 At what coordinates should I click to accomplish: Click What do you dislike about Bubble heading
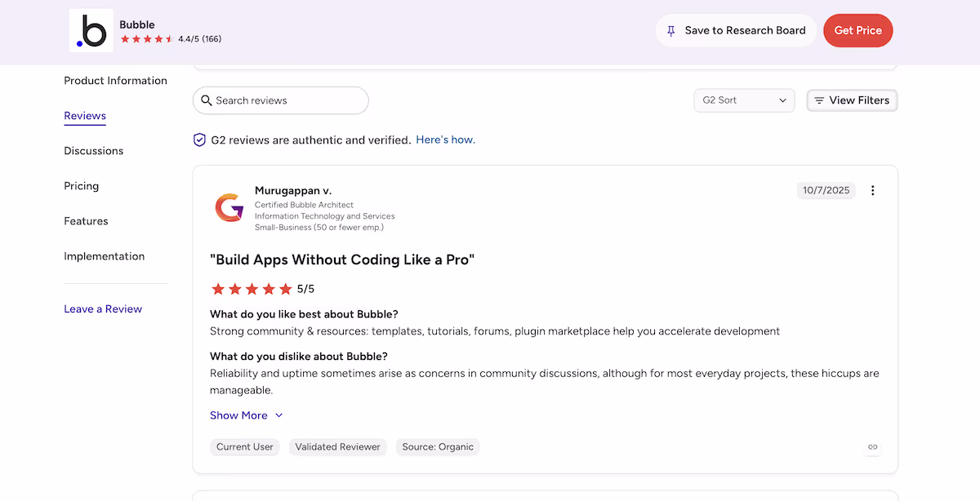299,357
